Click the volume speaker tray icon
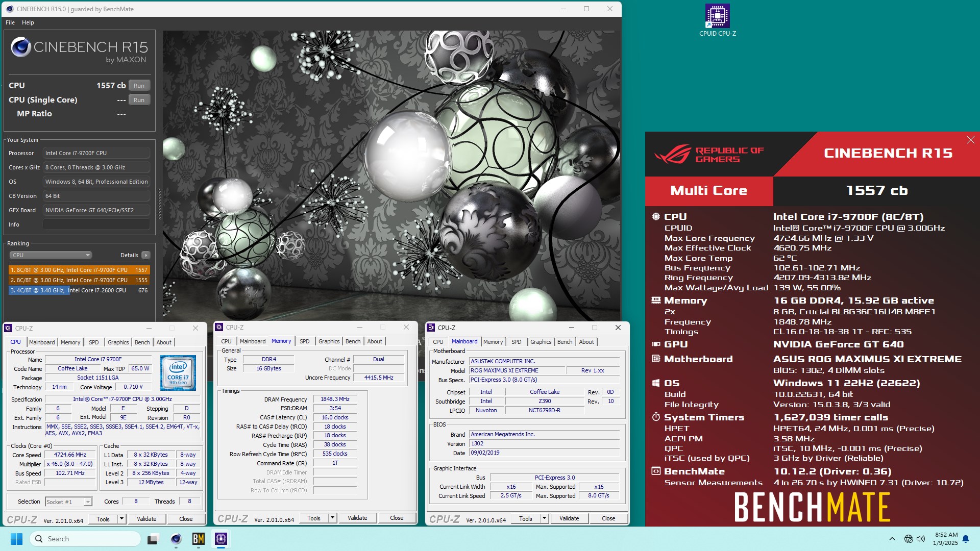980x551 pixels. pos(920,539)
